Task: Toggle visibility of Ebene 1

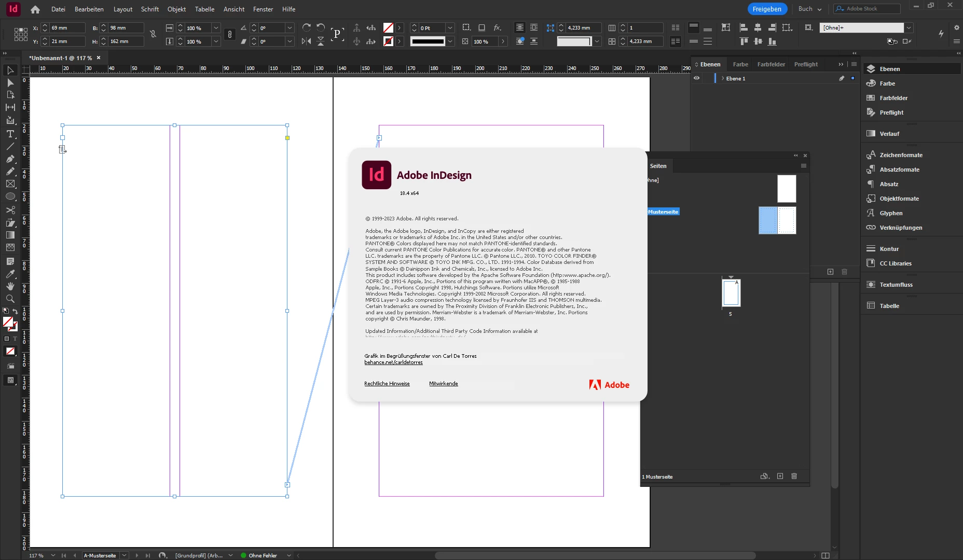Action: [x=697, y=78]
